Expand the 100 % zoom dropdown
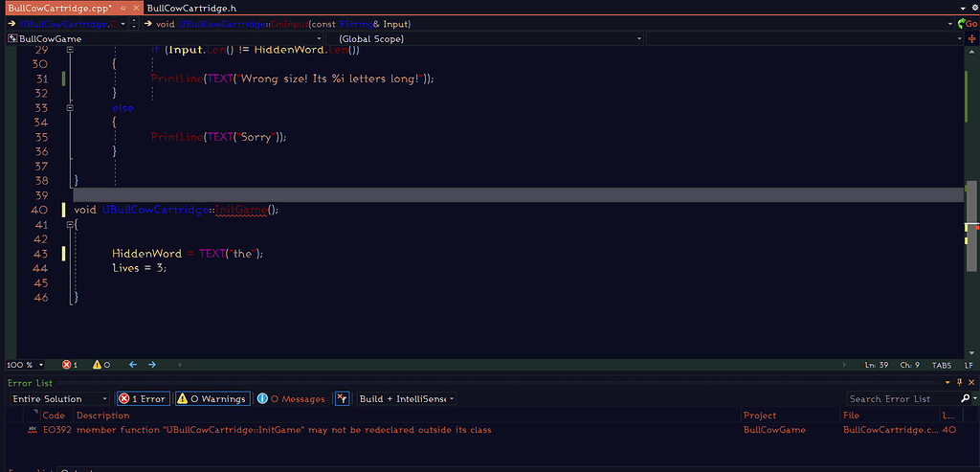The image size is (980, 472). click(40, 365)
